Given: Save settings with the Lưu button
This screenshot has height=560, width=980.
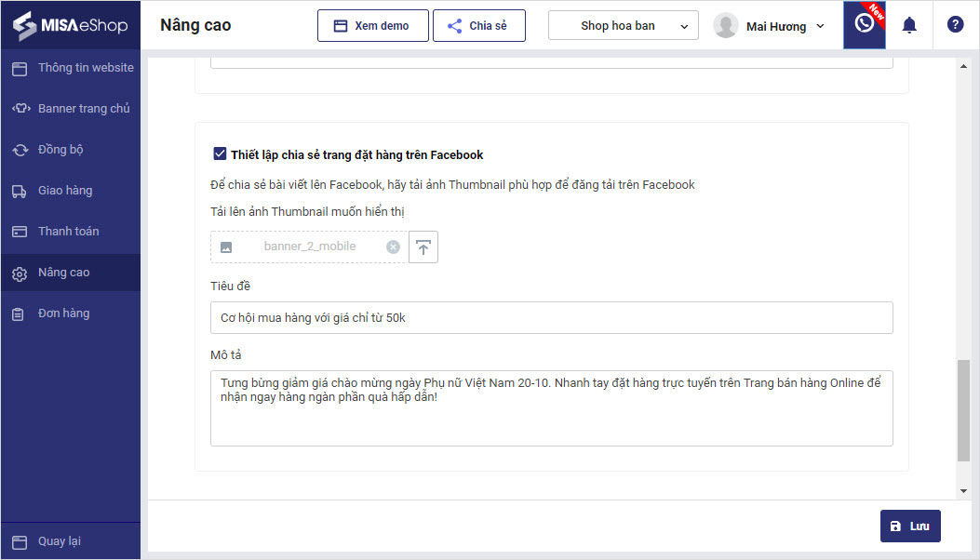Looking at the screenshot, I should [910, 527].
